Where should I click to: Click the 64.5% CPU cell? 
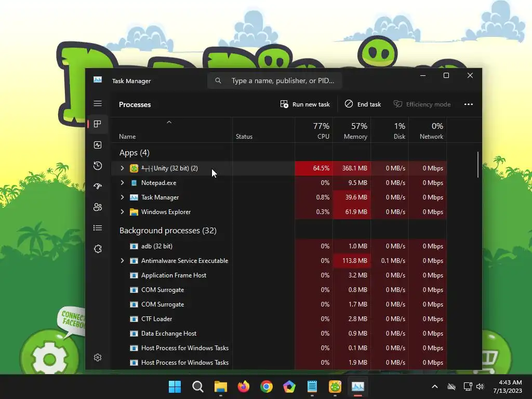(314, 168)
